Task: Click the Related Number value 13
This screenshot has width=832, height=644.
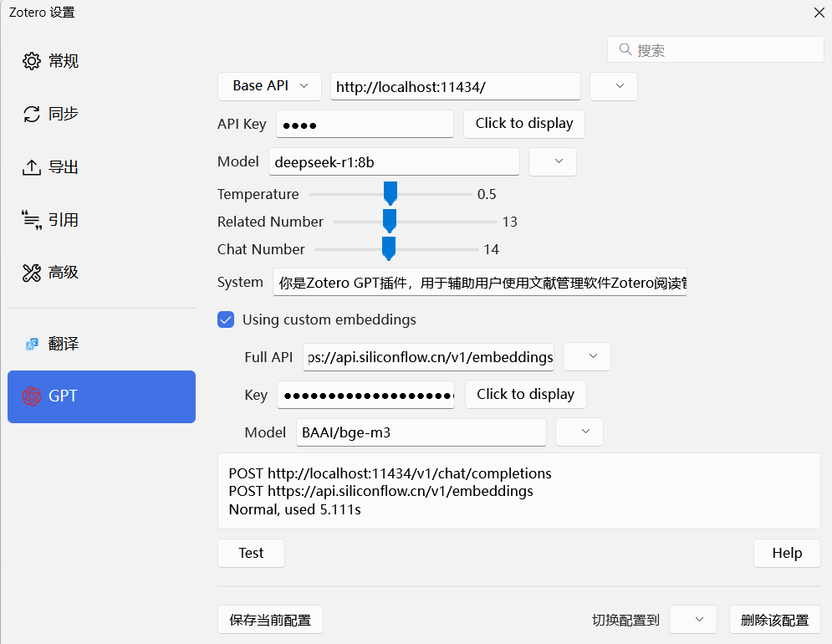Action: click(509, 222)
